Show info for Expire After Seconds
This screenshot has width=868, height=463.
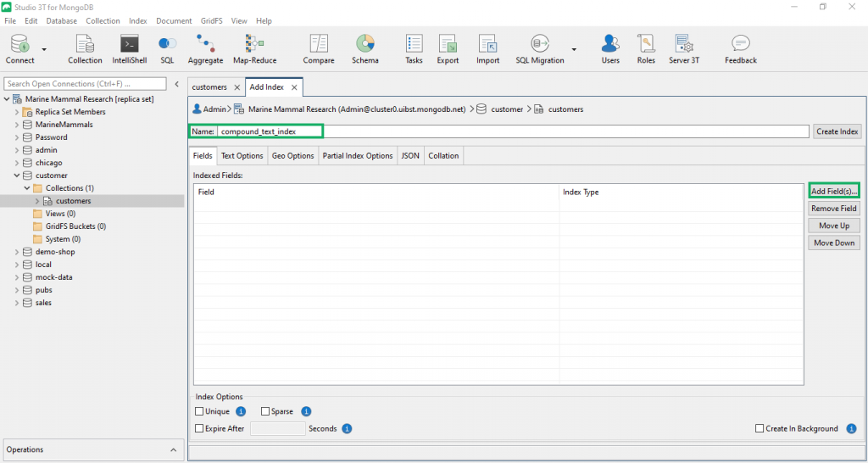(347, 429)
